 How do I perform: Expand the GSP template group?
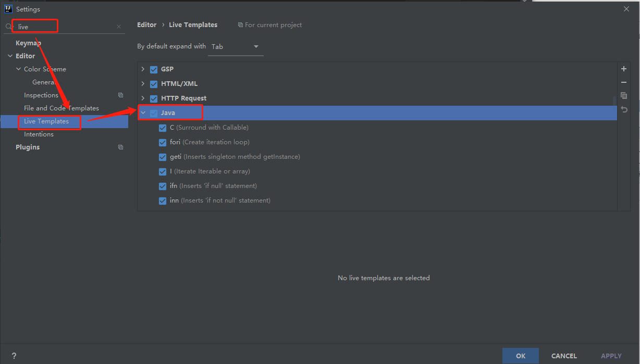click(143, 69)
